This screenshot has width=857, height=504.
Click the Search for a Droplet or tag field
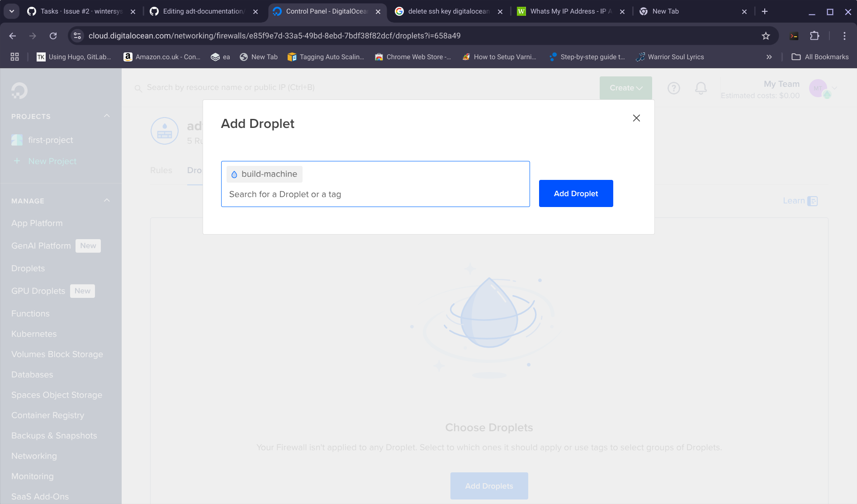(375, 194)
